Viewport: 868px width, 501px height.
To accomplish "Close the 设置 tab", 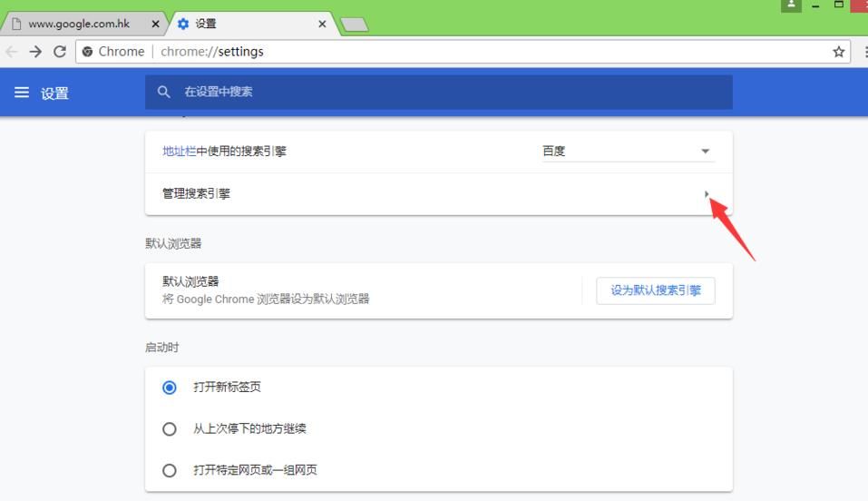I will point(322,24).
